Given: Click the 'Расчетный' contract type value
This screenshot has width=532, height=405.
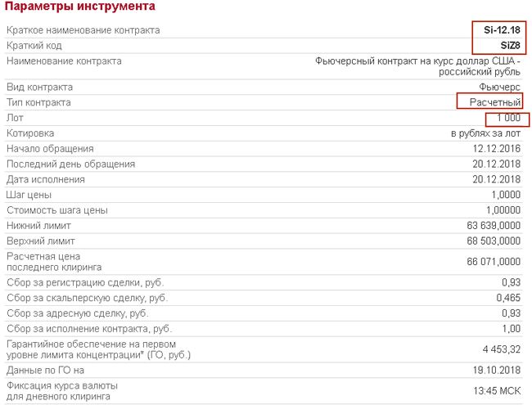Looking at the screenshot, I should 494,102.
